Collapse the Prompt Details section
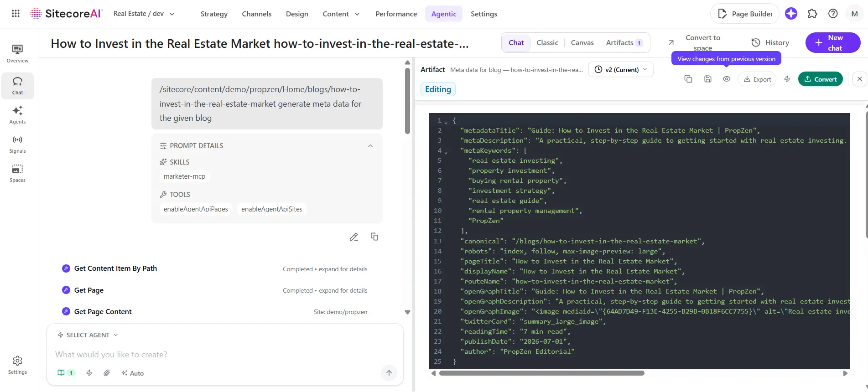Image resolution: width=868 pixels, height=392 pixels. pos(370,146)
